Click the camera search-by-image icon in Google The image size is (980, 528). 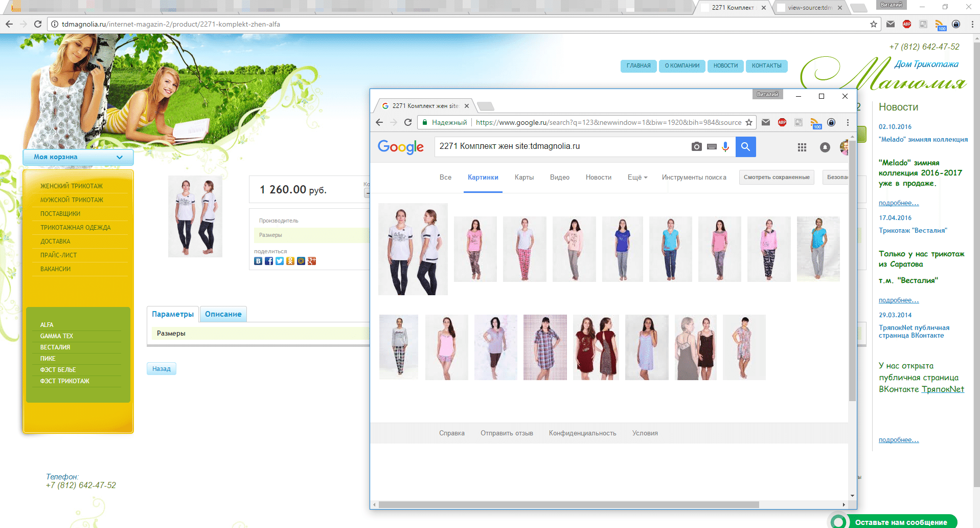pyautogui.click(x=696, y=147)
